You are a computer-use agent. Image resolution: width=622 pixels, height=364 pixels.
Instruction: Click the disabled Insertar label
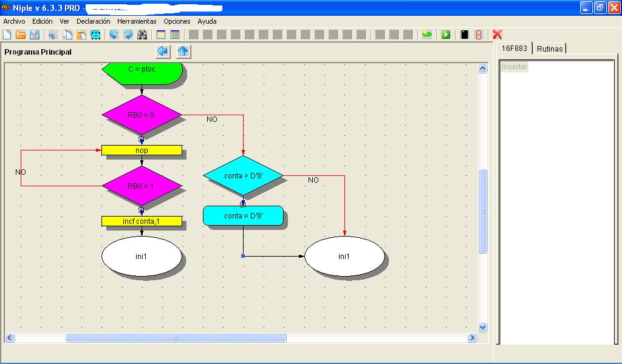click(x=514, y=67)
